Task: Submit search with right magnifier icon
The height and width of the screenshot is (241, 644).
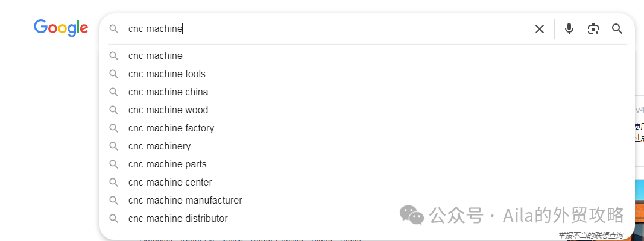Action: (x=617, y=29)
